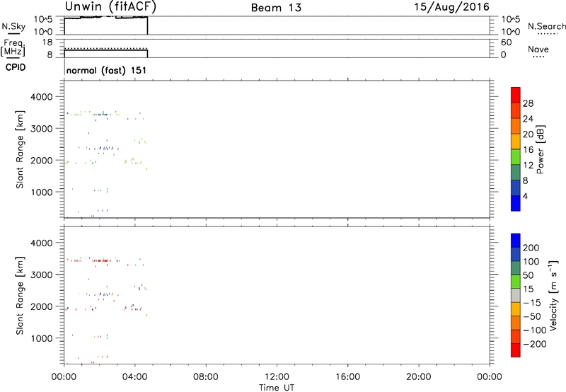Click the '04:00' time axis label
Screen dimensions: 566x392
click(134, 377)
